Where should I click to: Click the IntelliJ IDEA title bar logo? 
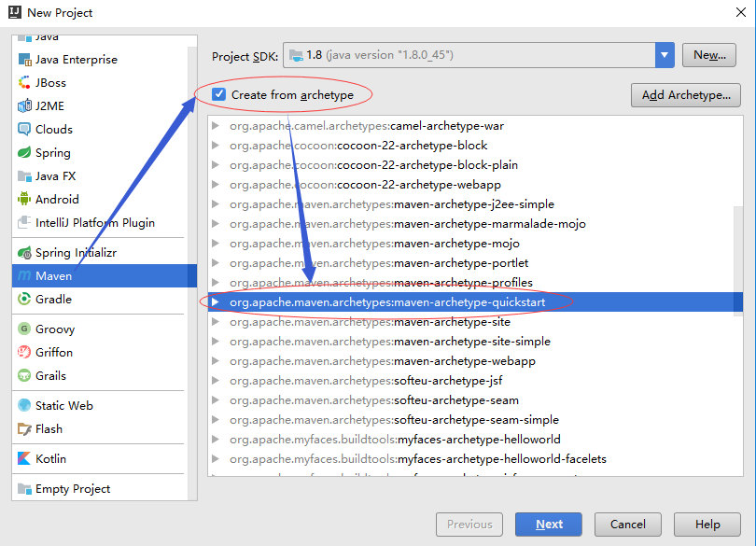tap(15, 12)
